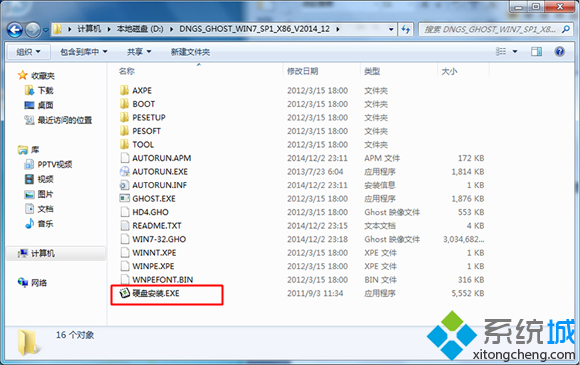Image resolution: width=580 pixels, height=365 pixels.
Task: Click the magnifier search icon
Action: [x=566, y=29]
